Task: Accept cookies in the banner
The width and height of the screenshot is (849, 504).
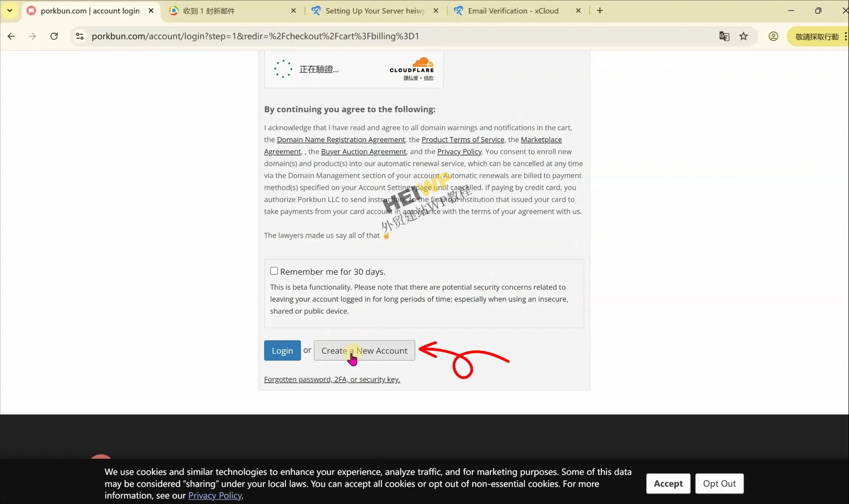Action: pos(668,483)
